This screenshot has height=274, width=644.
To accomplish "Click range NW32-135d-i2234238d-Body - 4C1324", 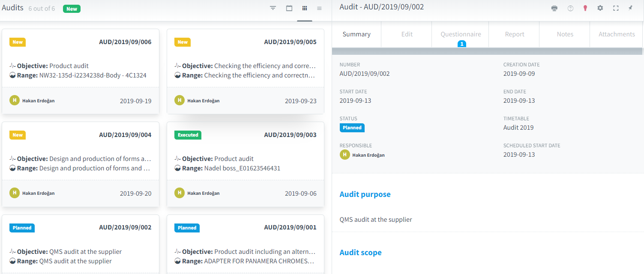I will click(93, 75).
